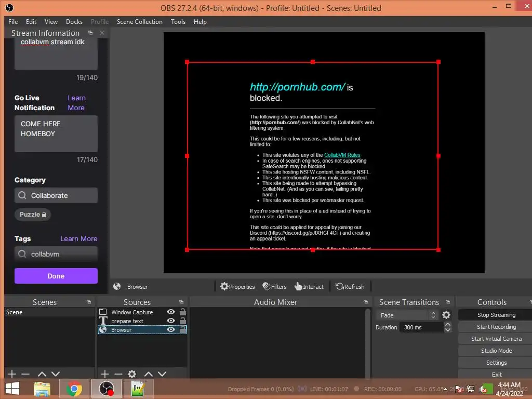532x399 pixels.
Task: Enable Studio Mode
Action: pos(496,351)
